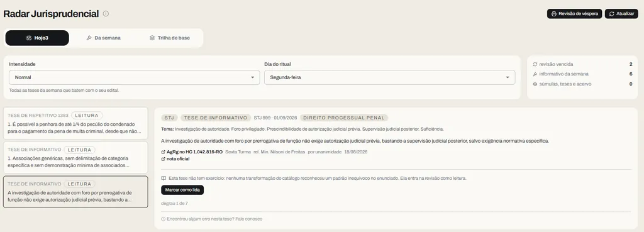Click the '18/08/2026' date text
Viewport: 644px width, 232px height.
click(356, 152)
